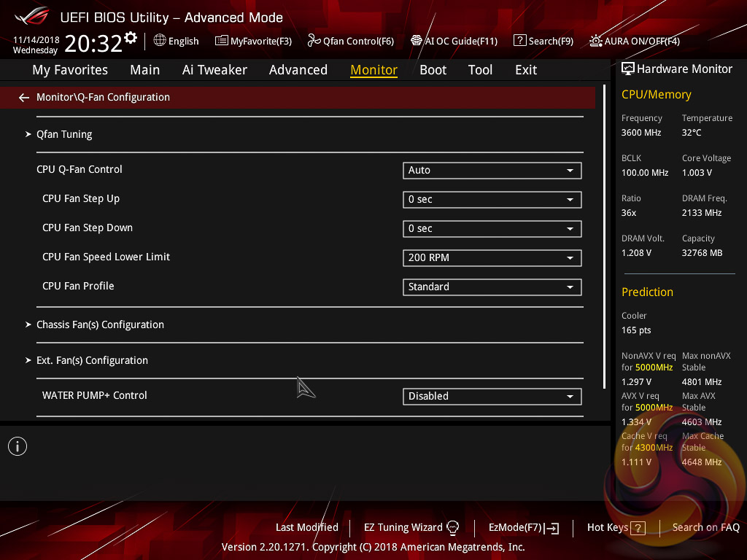Open the CPU Fan Profile dropdown
Image resolution: width=747 pixels, height=560 pixels.
[492, 287]
